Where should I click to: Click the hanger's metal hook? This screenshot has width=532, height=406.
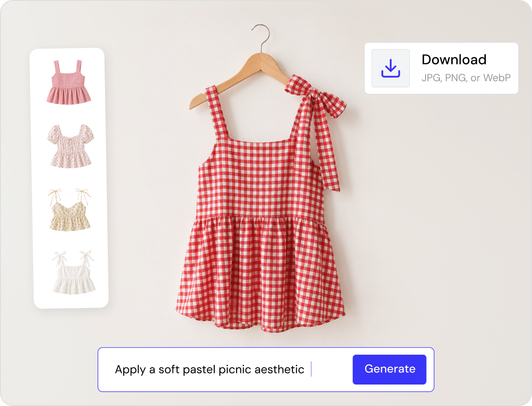261,37
